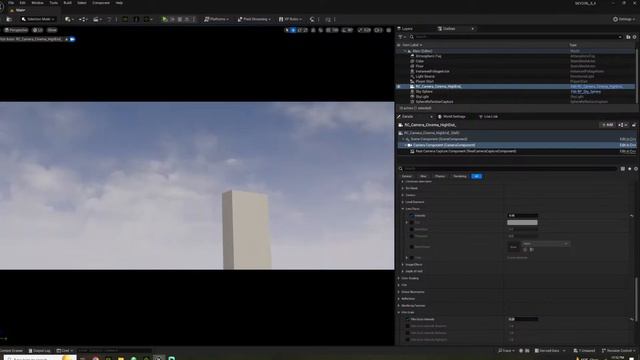Toggle the Film Grain Intensity override checkbox
The image size is (640, 360).
tap(408, 320)
